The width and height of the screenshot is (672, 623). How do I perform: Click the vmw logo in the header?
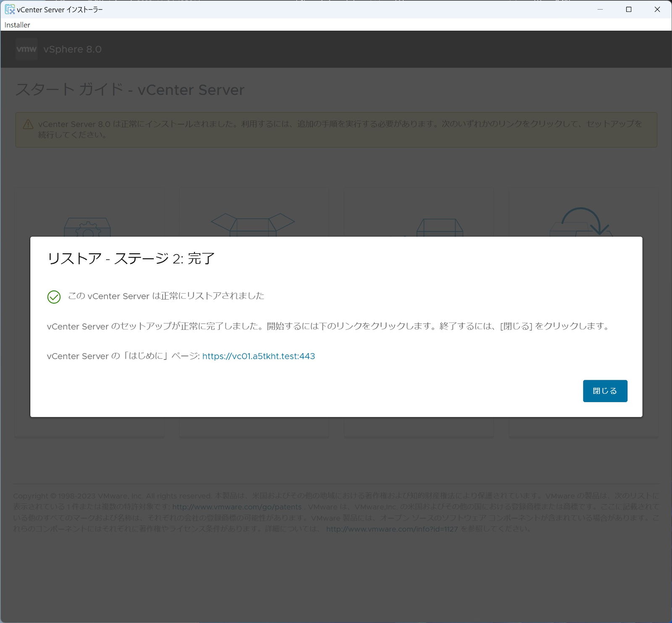point(26,49)
